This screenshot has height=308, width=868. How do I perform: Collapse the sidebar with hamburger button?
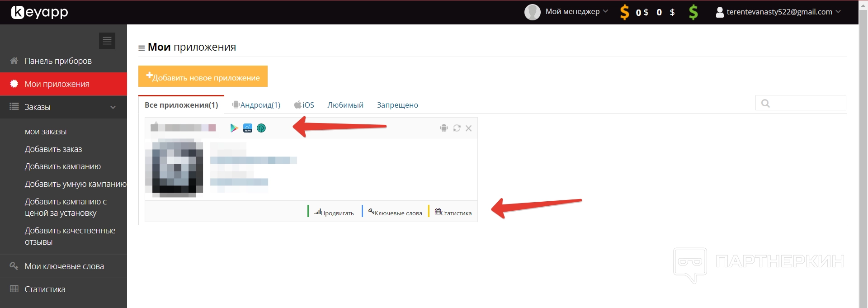tap(107, 41)
